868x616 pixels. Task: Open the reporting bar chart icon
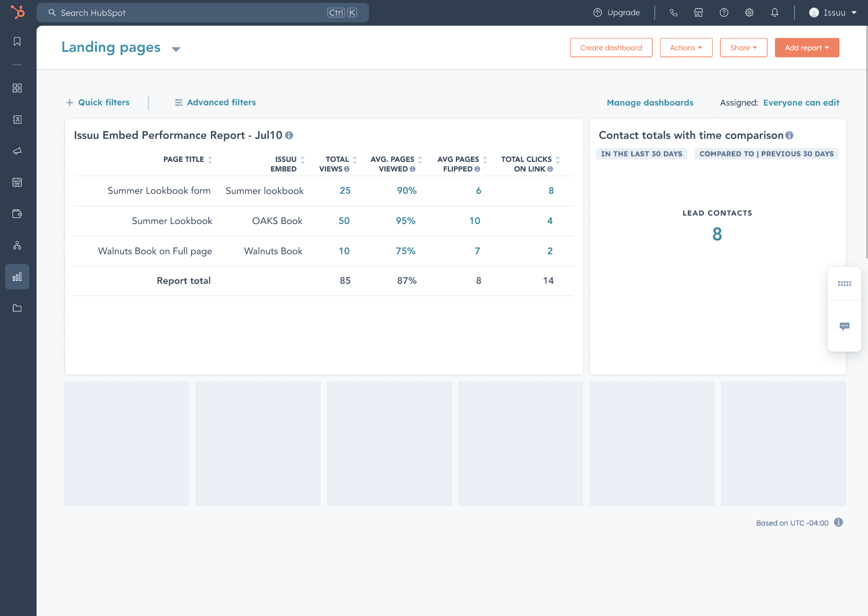pyautogui.click(x=17, y=277)
